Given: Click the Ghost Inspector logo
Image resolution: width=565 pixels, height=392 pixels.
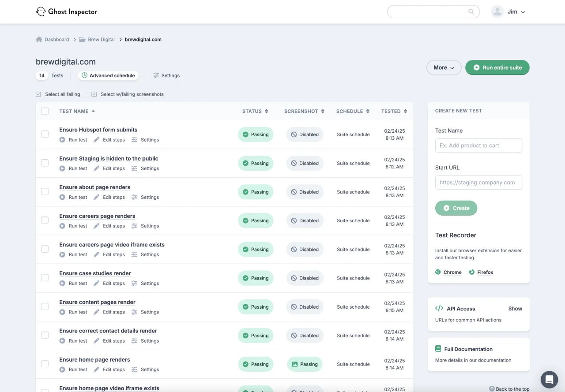Looking at the screenshot, I should coord(66,12).
